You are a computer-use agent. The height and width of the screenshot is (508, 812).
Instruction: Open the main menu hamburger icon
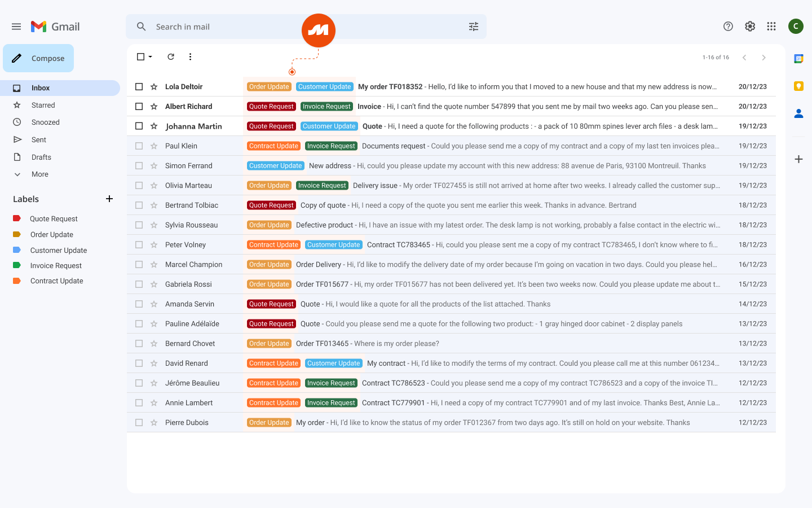pyautogui.click(x=16, y=27)
